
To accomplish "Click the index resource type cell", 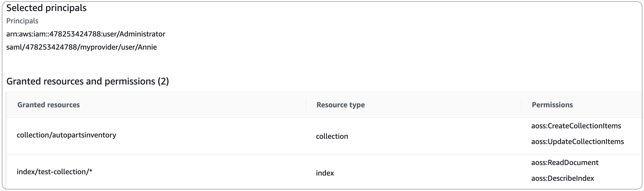I will [x=325, y=173].
